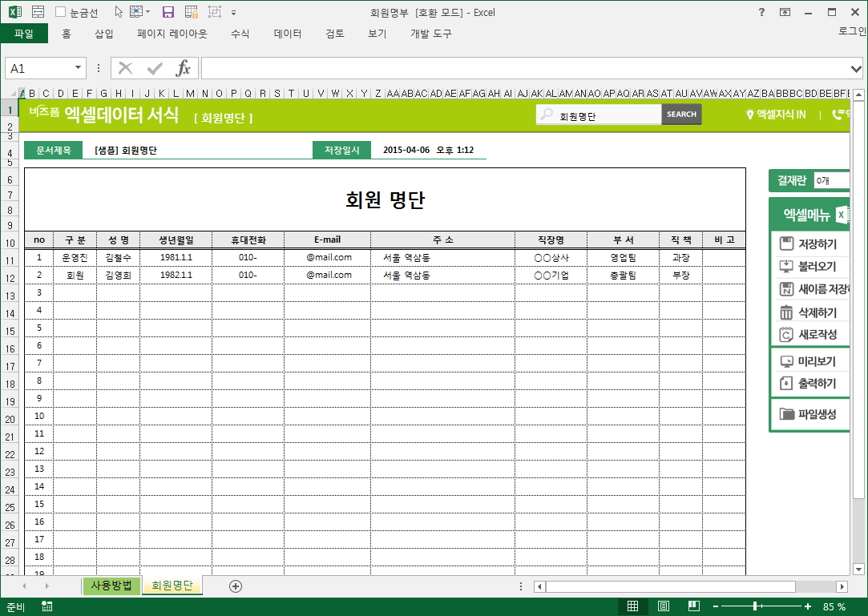Switch to Page Break Preview in status bar

pos(693,606)
